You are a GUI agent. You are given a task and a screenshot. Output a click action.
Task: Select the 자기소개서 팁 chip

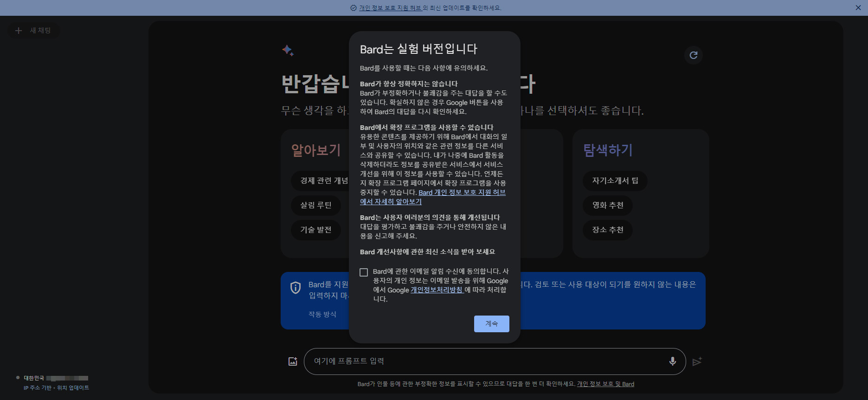[x=615, y=181]
